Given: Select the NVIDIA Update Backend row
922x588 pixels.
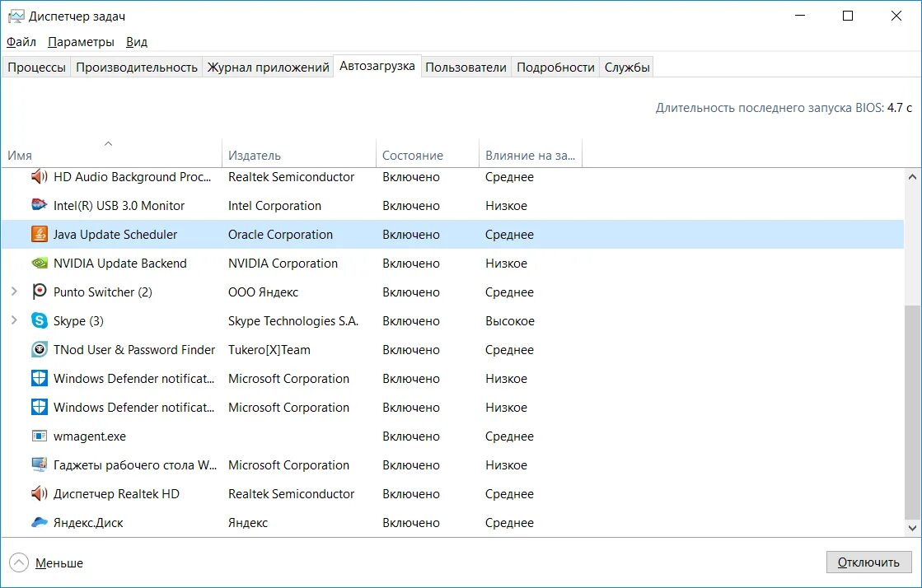Looking at the screenshot, I should 453,263.
